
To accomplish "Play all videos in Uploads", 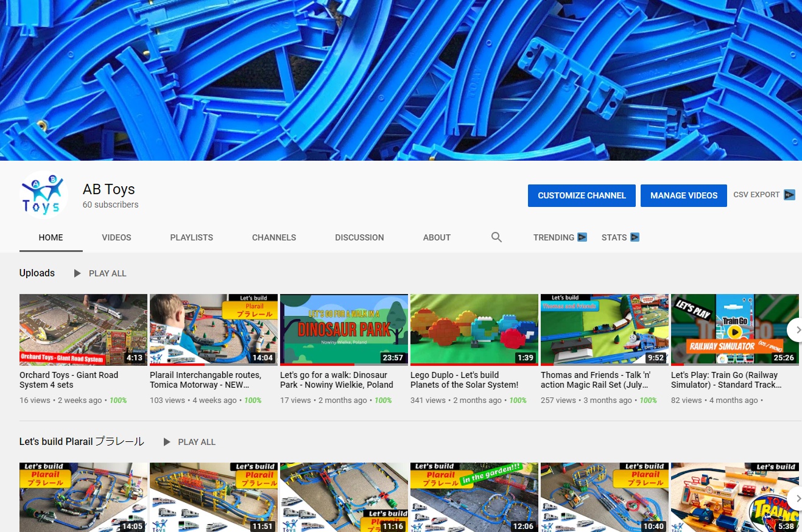I will (100, 273).
